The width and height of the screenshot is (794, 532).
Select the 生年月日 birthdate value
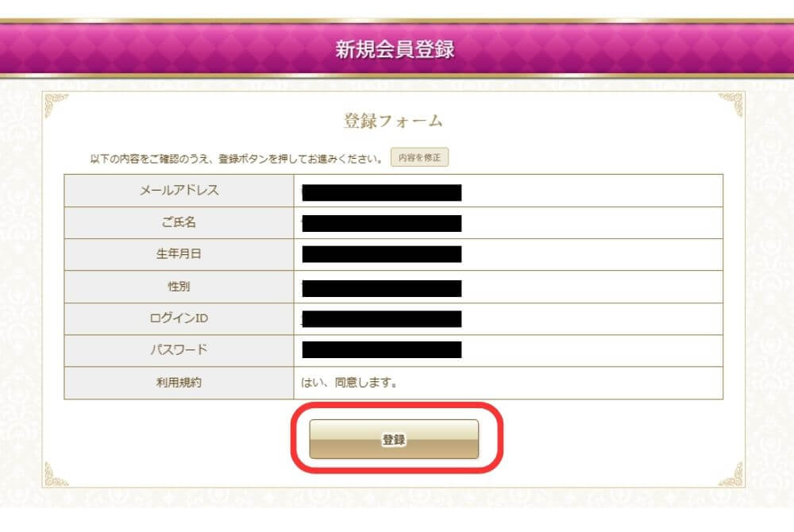click(x=381, y=254)
